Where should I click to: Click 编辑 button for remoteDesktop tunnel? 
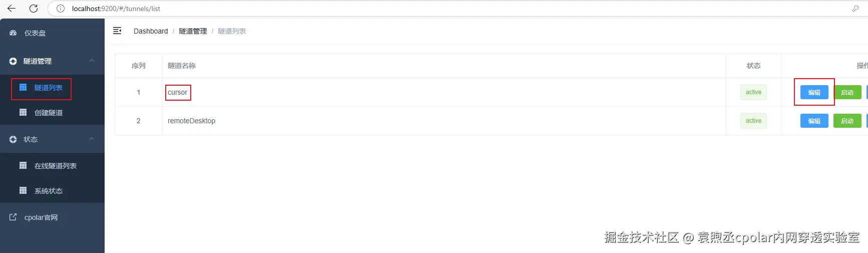[x=814, y=121]
